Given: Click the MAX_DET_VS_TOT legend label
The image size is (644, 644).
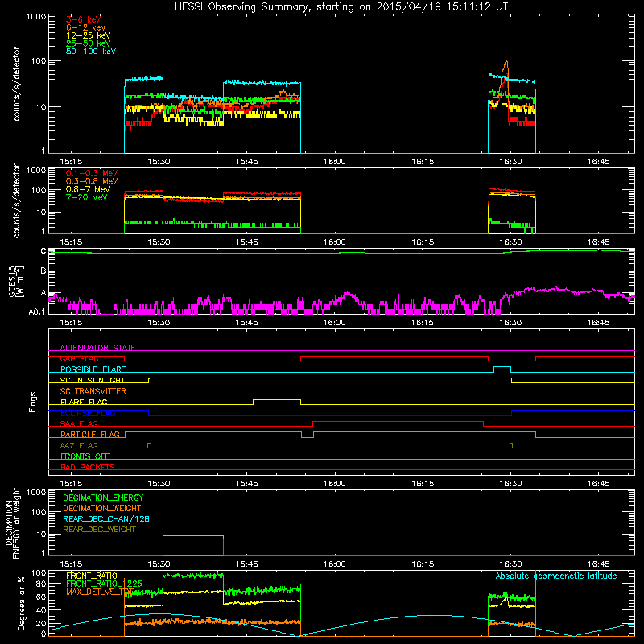Looking at the screenshot, I should point(100,592).
